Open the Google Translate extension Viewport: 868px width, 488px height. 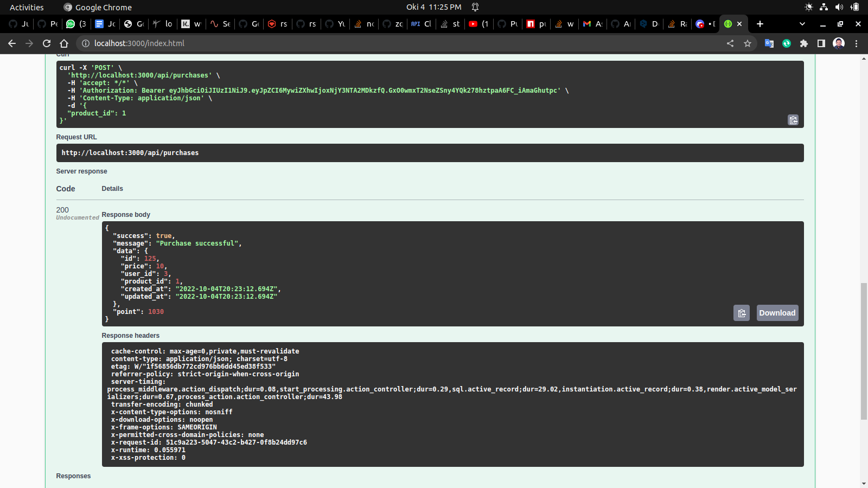pos(769,43)
